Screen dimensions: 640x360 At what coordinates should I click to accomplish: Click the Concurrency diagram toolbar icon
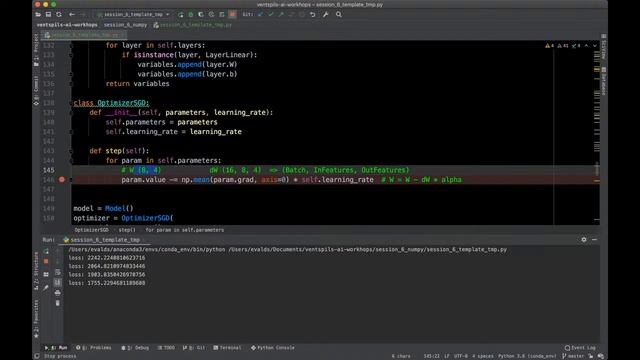click(222, 14)
